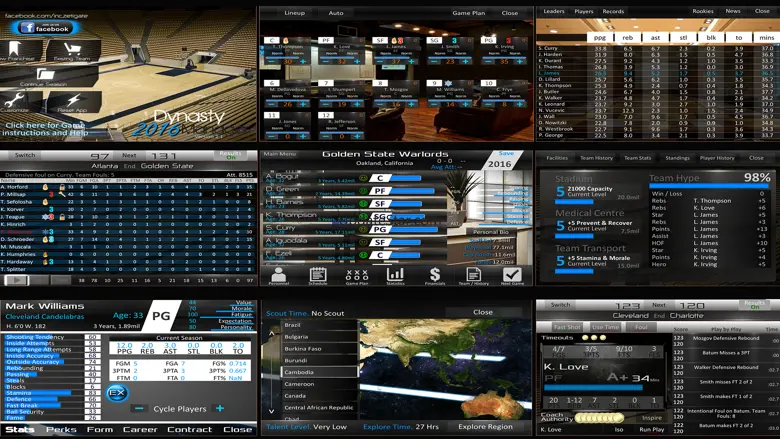
Task: Open the Contract tab on player card
Action: (190, 430)
